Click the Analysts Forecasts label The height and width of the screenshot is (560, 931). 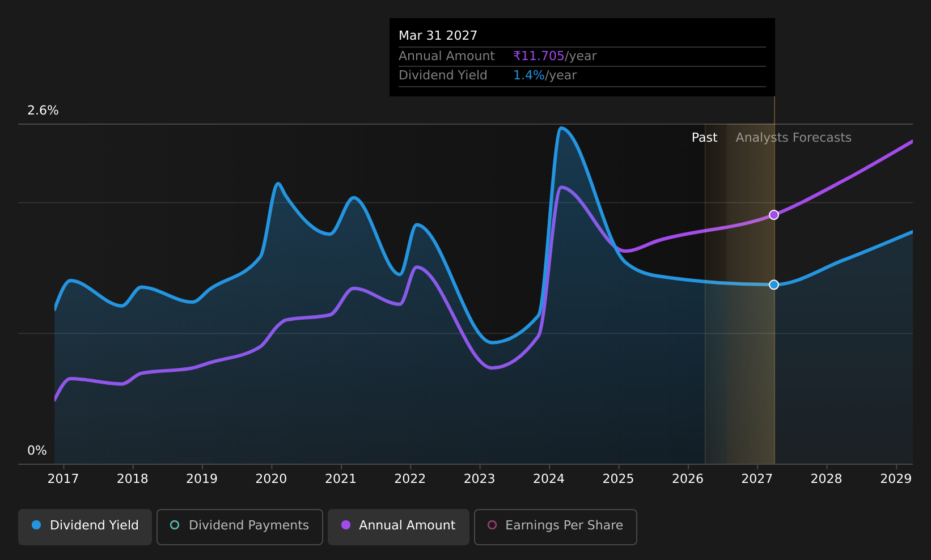coord(793,138)
